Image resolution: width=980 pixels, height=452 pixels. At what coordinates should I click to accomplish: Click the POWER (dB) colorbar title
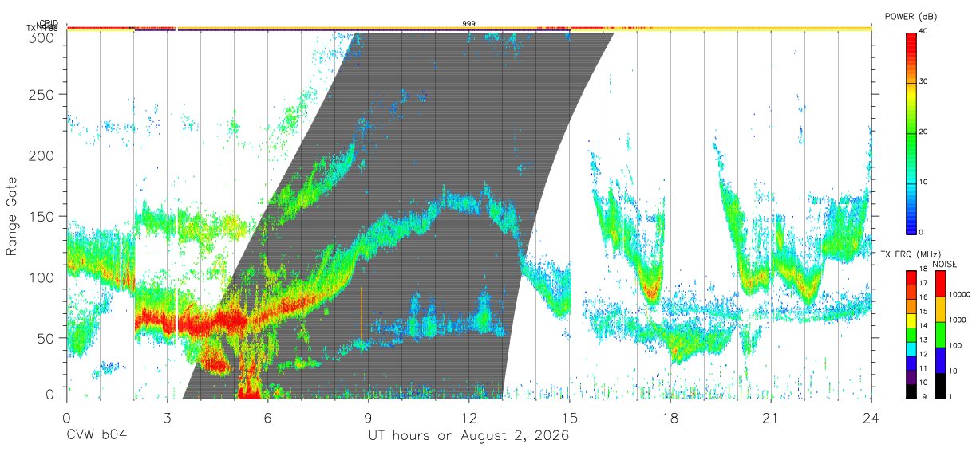tap(912, 16)
